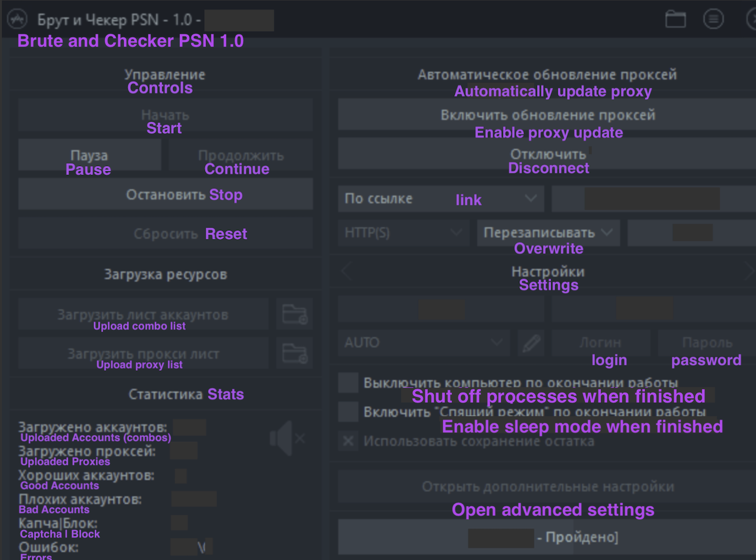Check the 'Спящий режим' sleep mode checkbox
The image size is (756, 560).
tap(348, 412)
